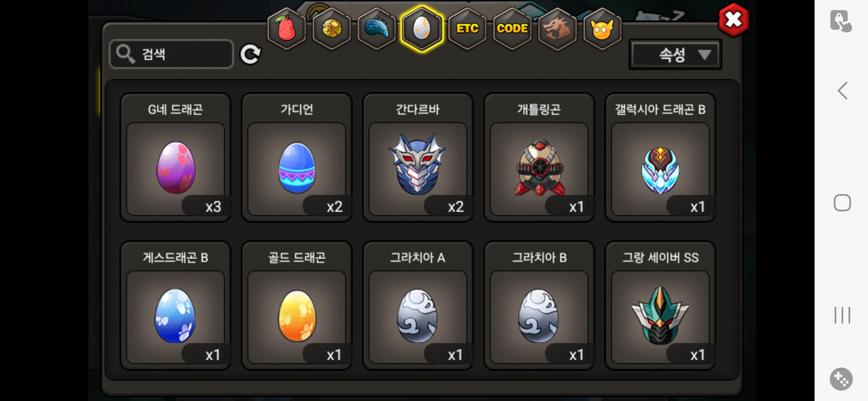Open the fruit food category tab
Screen dimensions: 868x401
(286, 29)
